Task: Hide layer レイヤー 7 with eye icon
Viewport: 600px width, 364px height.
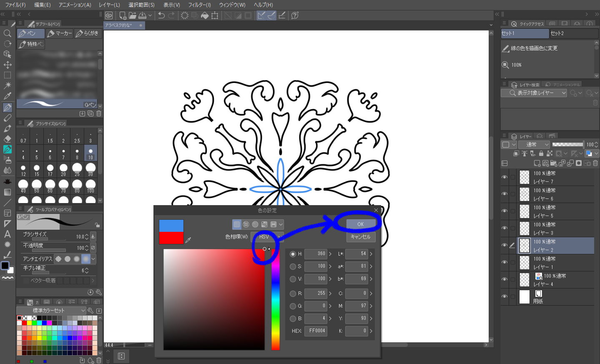Action: click(x=505, y=177)
